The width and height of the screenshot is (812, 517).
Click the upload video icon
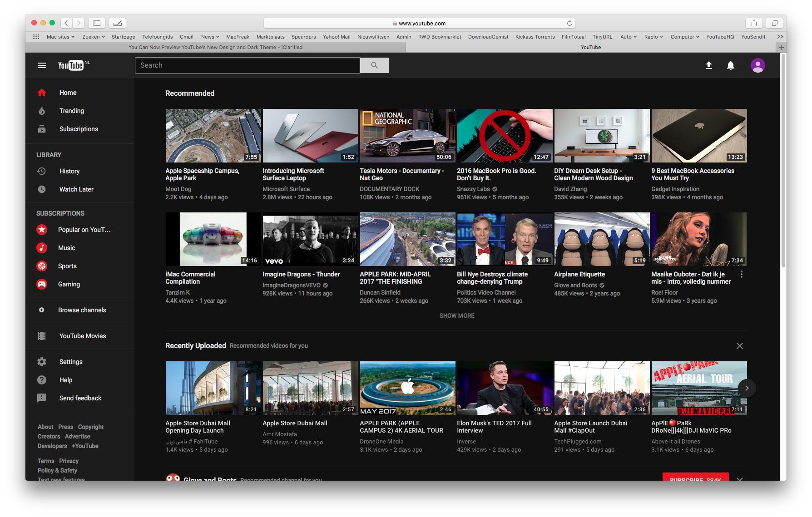[x=709, y=65]
